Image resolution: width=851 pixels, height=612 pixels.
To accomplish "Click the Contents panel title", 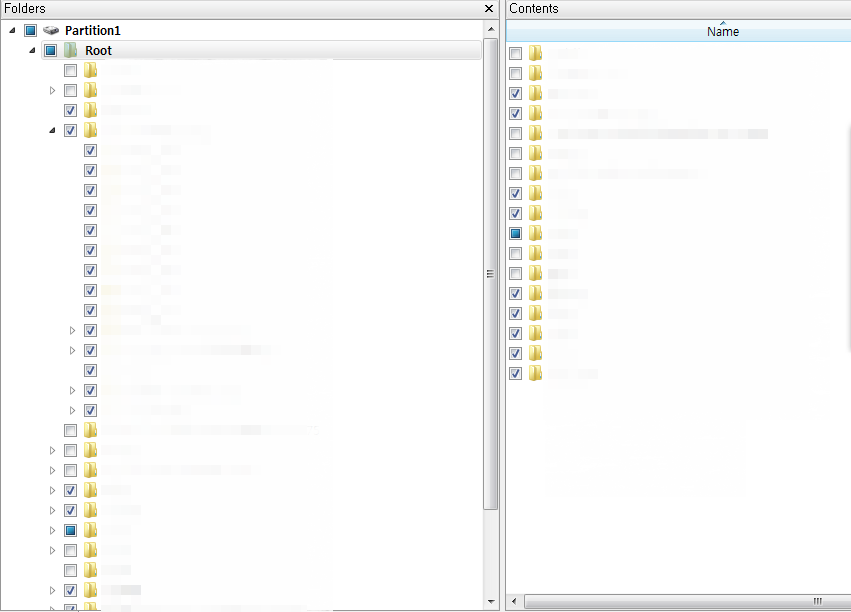I will pos(534,9).
